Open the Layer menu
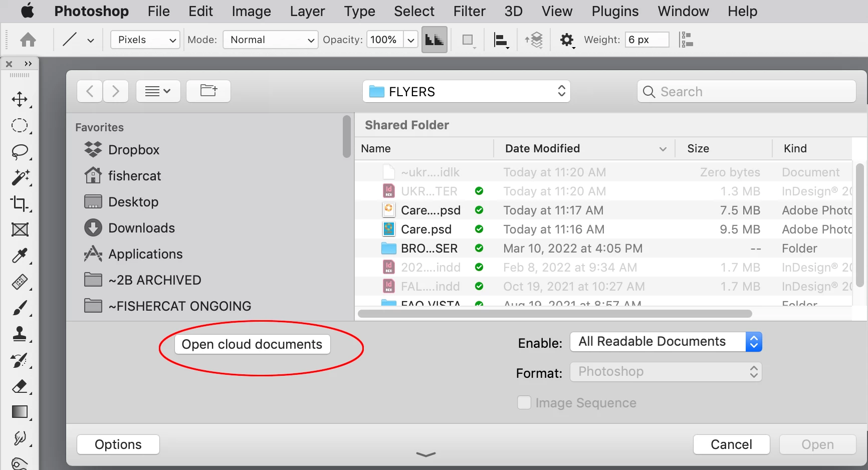This screenshot has height=470, width=868. point(307,11)
